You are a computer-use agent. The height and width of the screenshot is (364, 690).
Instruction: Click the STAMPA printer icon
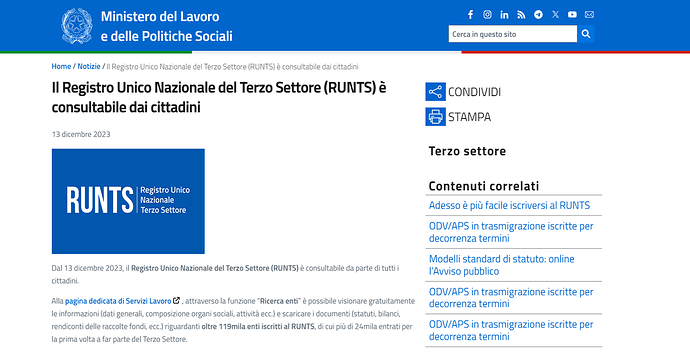tap(435, 117)
